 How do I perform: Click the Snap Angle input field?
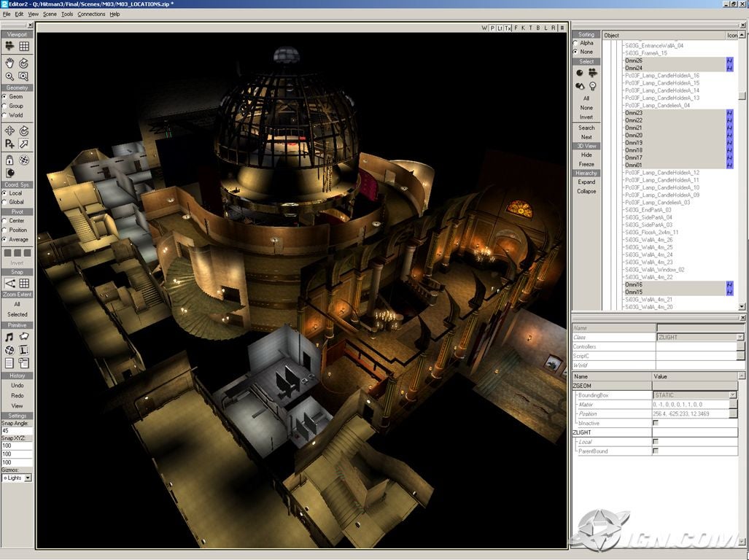(x=18, y=431)
